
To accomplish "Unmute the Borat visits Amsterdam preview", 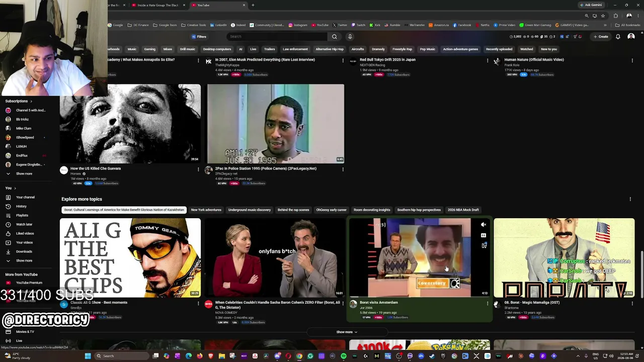I will point(484,225).
